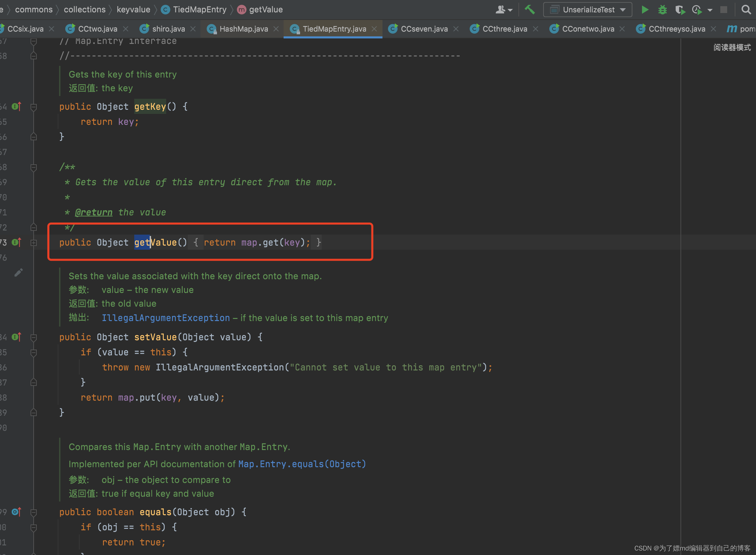The width and height of the screenshot is (756, 555).
Task: Close the CCseven.java tab
Action: (x=456, y=29)
